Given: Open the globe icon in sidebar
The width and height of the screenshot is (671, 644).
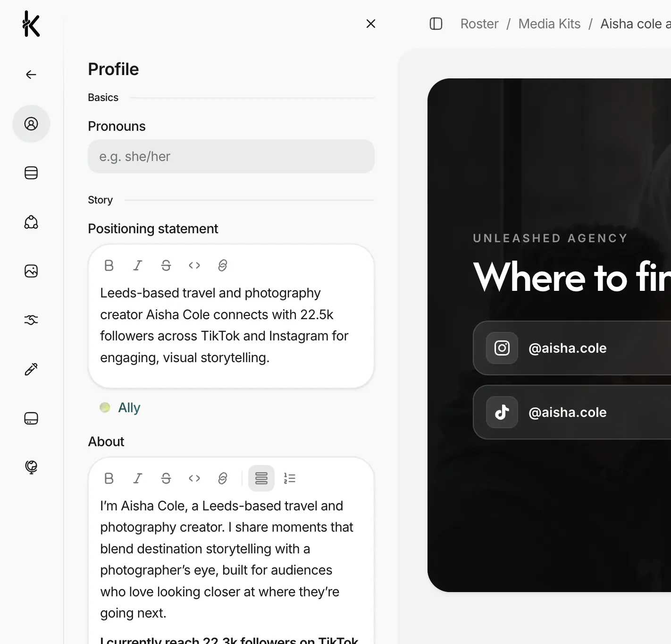Looking at the screenshot, I should click(31, 467).
